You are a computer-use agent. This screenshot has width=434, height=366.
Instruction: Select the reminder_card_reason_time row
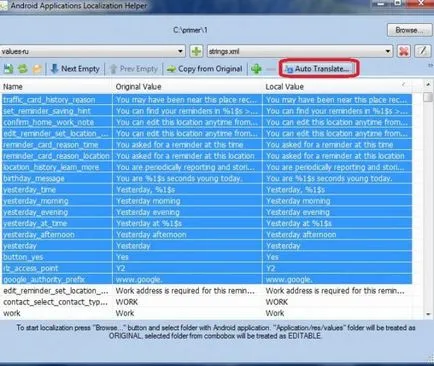point(207,145)
